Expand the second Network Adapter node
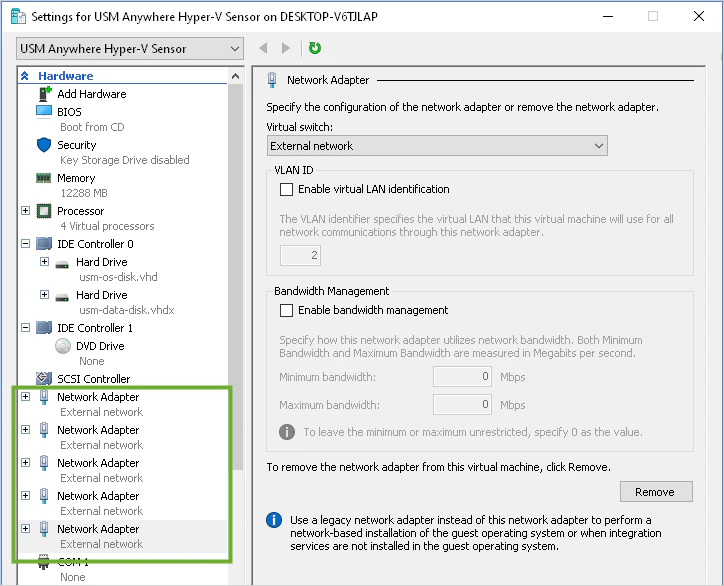Image resolution: width=724 pixels, height=586 pixels. point(25,429)
